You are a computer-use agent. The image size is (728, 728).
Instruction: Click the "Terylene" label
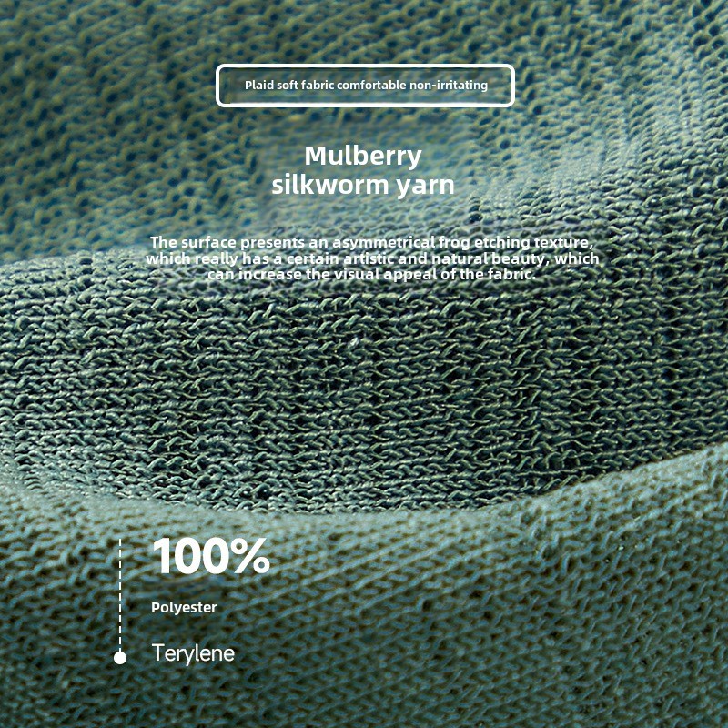tap(193, 653)
